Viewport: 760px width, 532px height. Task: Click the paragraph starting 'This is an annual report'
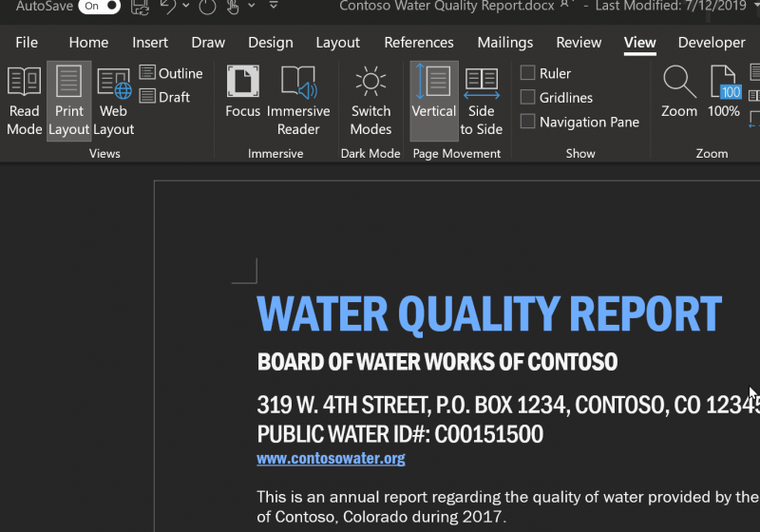pyautogui.click(x=508, y=506)
